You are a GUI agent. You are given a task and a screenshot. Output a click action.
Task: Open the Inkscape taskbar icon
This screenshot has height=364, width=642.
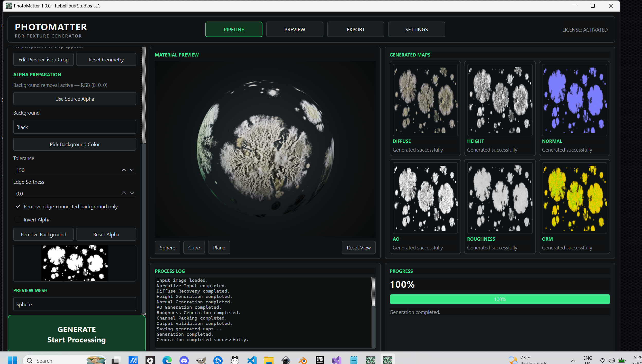click(x=286, y=360)
